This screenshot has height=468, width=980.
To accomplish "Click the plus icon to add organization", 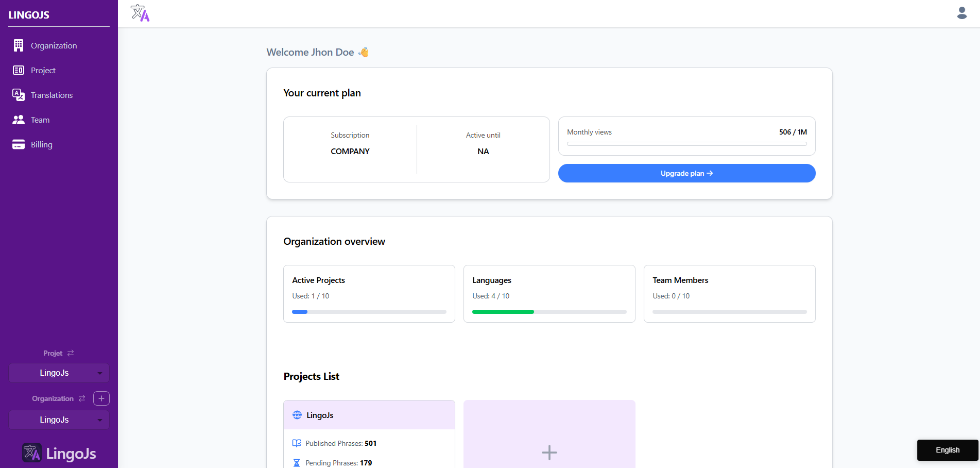I will [x=101, y=398].
